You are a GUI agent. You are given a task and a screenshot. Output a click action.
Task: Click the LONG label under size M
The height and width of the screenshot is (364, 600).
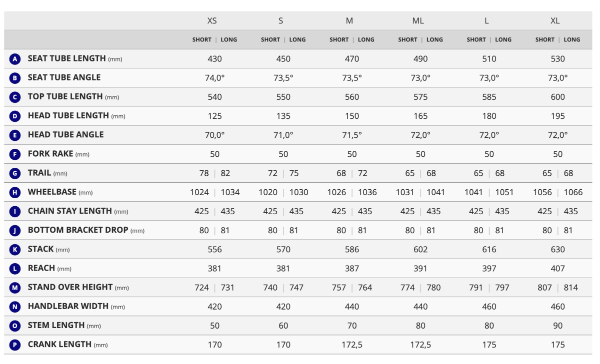(x=366, y=39)
